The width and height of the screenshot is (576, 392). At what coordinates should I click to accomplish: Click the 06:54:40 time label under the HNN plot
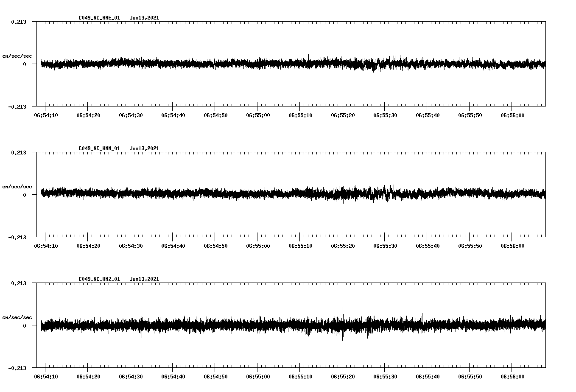tap(173, 246)
